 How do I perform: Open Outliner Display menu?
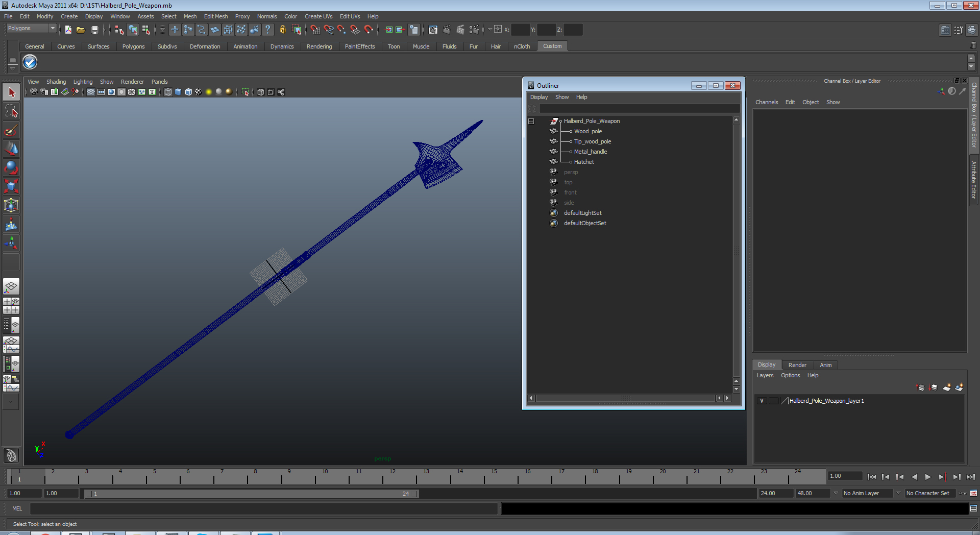pos(538,97)
